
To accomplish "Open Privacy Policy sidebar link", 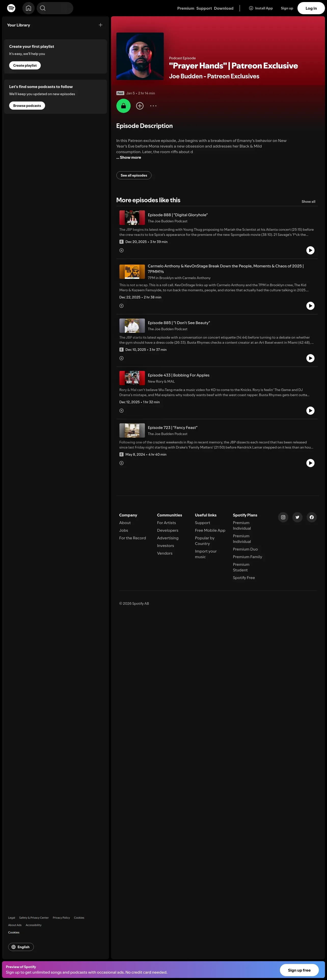I will [x=61, y=918].
